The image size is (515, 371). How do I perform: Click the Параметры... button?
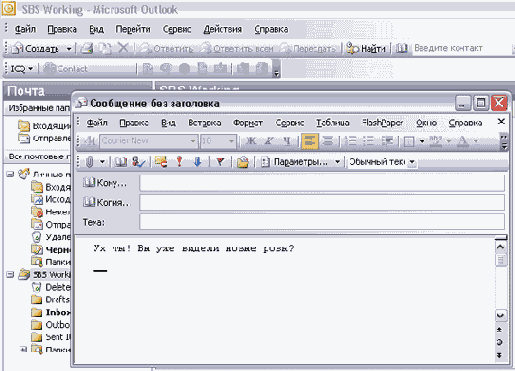[x=295, y=162]
